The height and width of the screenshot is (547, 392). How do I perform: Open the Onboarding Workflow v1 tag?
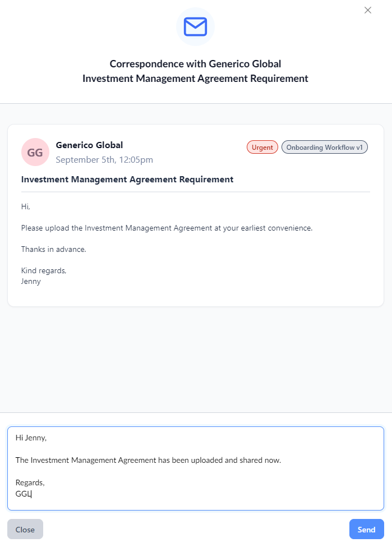[324, 147]
